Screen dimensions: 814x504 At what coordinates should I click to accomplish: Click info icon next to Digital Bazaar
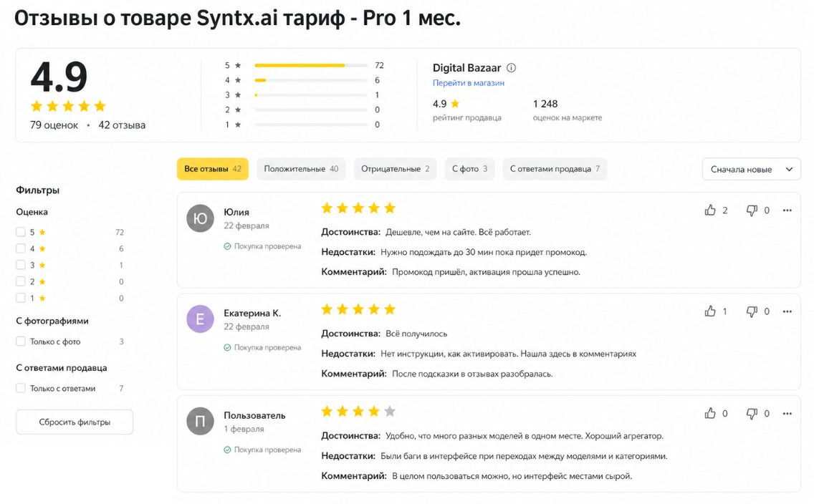pos(511,68)
